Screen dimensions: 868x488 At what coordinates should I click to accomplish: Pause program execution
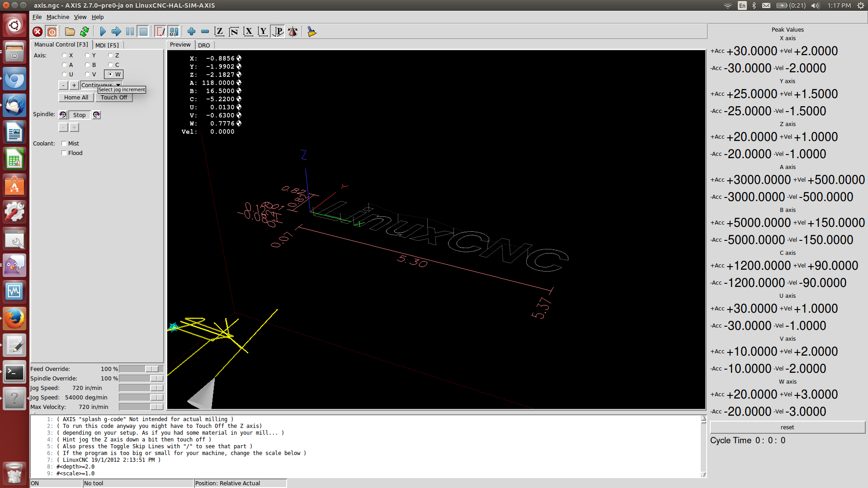point(130,32)
